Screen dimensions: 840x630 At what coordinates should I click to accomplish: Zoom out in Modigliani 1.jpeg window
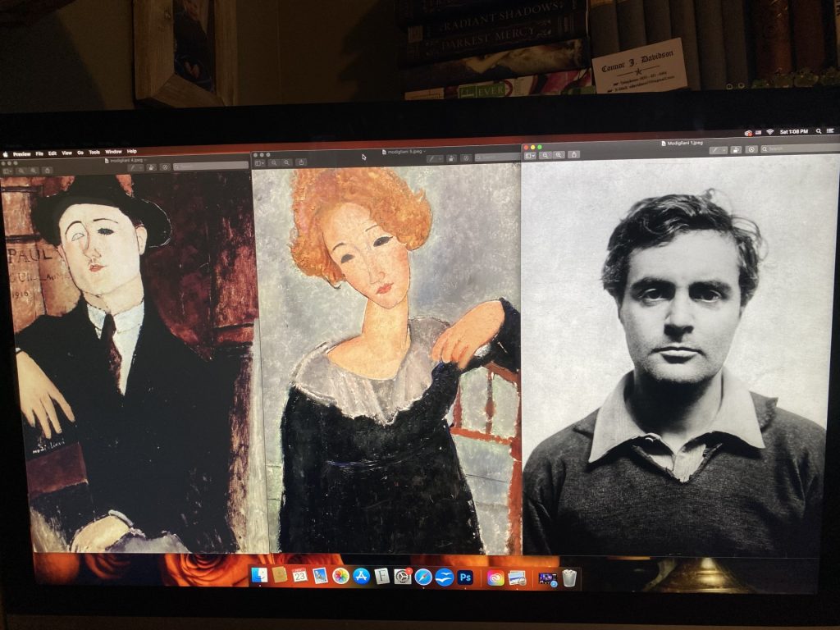[x=546, y=155]
